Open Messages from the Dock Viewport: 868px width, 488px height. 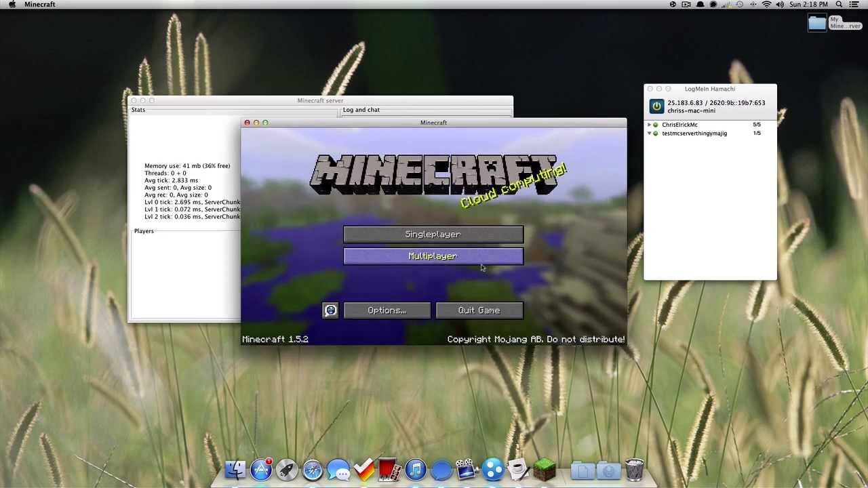click(x=338, y=469)
